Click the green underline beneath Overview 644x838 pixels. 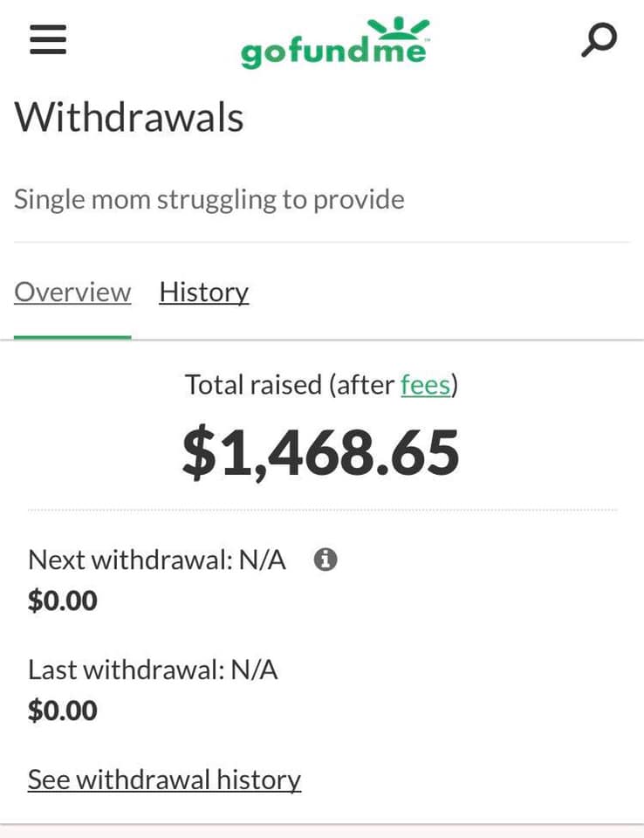click(x=72, y=336)
